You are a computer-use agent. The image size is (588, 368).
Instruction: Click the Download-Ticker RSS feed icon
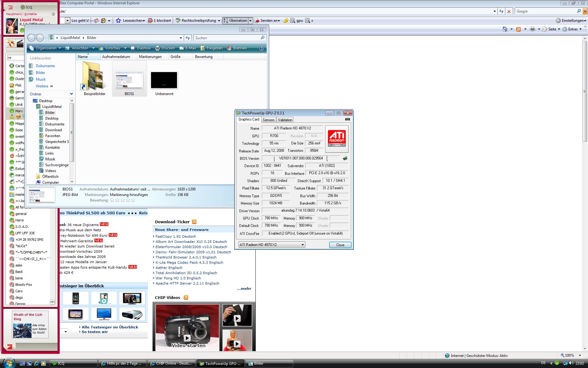(194, 222)
